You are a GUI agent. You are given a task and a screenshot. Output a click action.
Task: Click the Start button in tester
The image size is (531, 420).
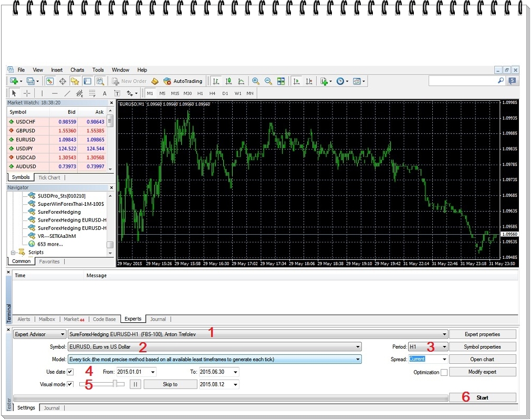click(x=483, y=397)
